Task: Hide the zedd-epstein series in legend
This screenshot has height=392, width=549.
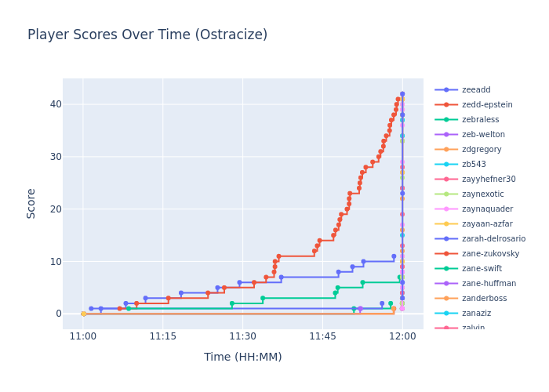Action: coord(486,105)
